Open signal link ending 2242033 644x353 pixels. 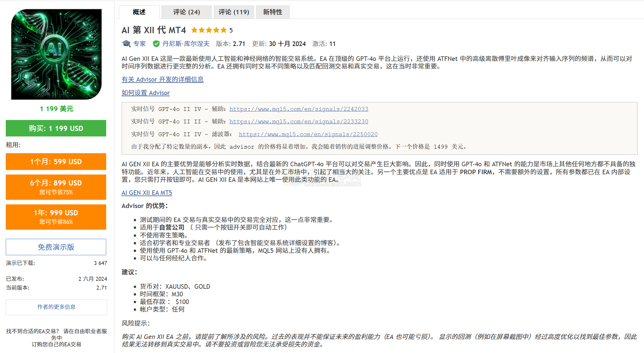pyautogui.click(x=299, y=109)
